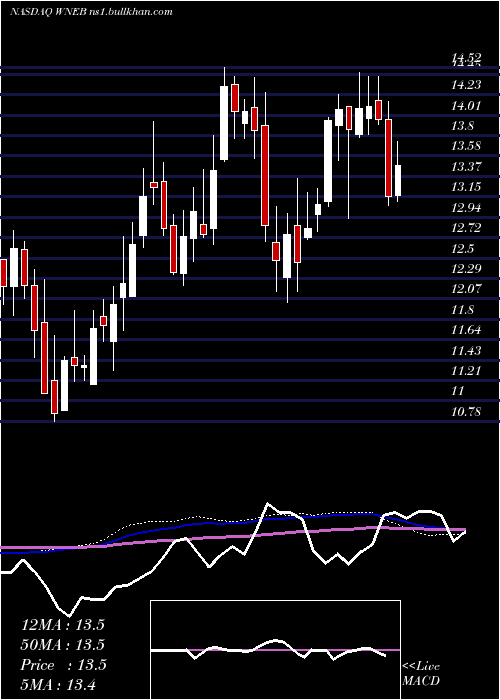
Task: Click the 11.8 price level label
Action: (x=463, y=310)
